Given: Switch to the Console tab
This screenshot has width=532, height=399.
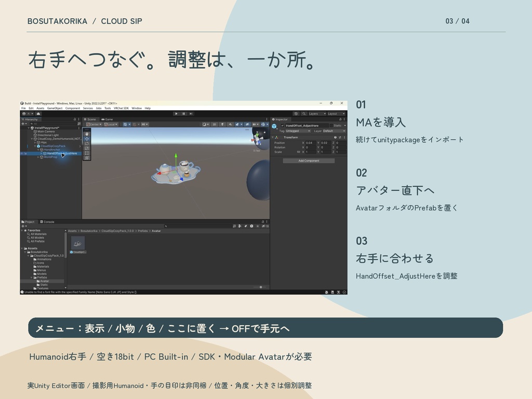Looking at the screenshot, I should [47, 222].
